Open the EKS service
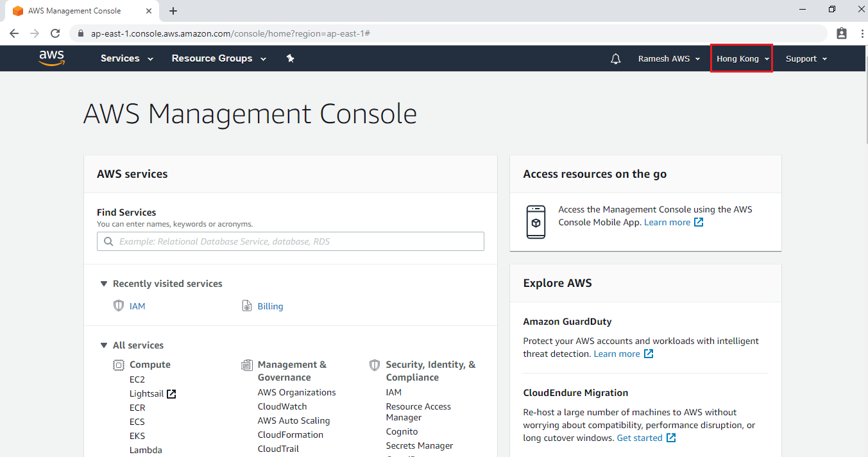868x457 pixels. [x=137, y=436]
